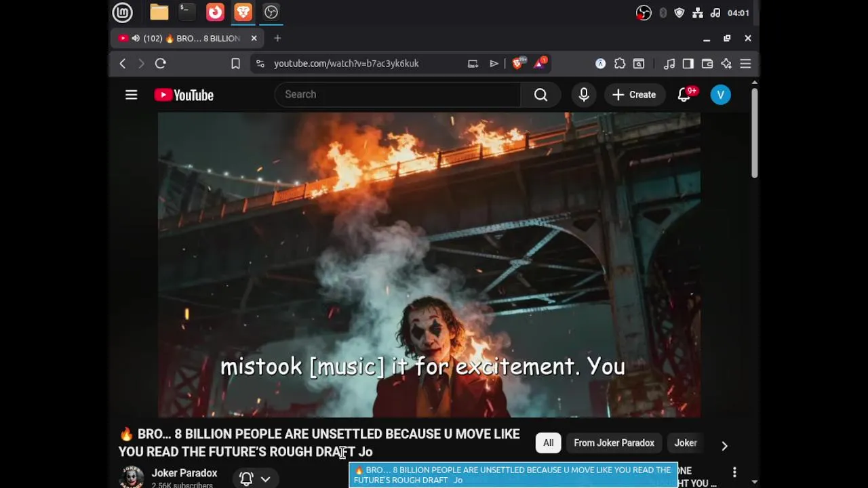Go forward in browser history
This screenshot has height=488, width=868.
(x=141, y=64)
